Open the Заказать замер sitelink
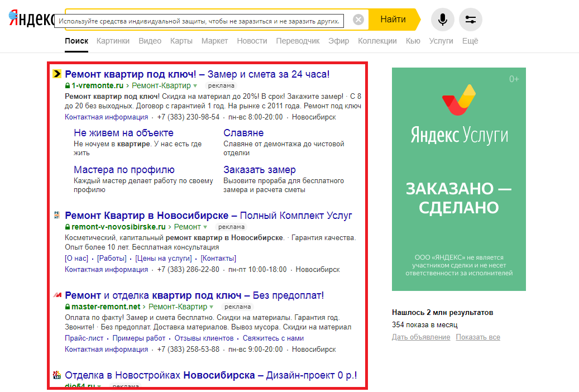The height and width of the screenshot is (392, 579). [259, 170]
